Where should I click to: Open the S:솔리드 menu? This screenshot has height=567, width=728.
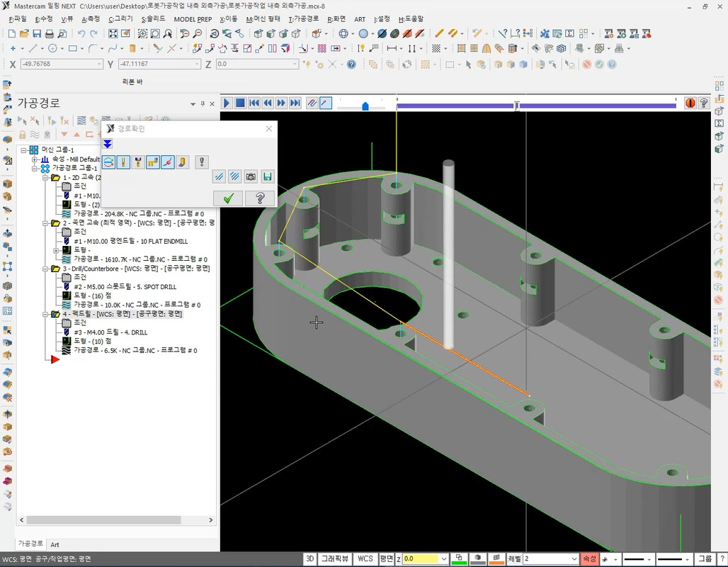pyautogui.click(x=153, y=19)
